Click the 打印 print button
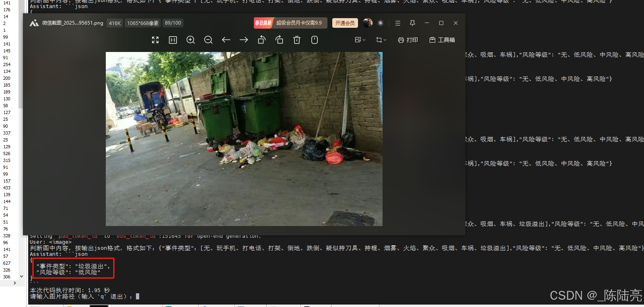Image resolution: width=644 pixels, height=307 pixels. (408, 40)
